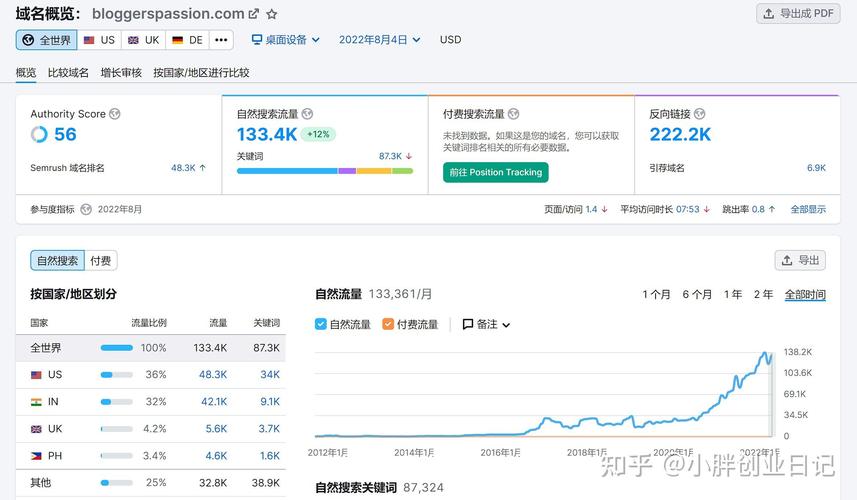Screen dimensions: 857x500
Task: Switch to 付费 data view
Action: coord(101,261)
